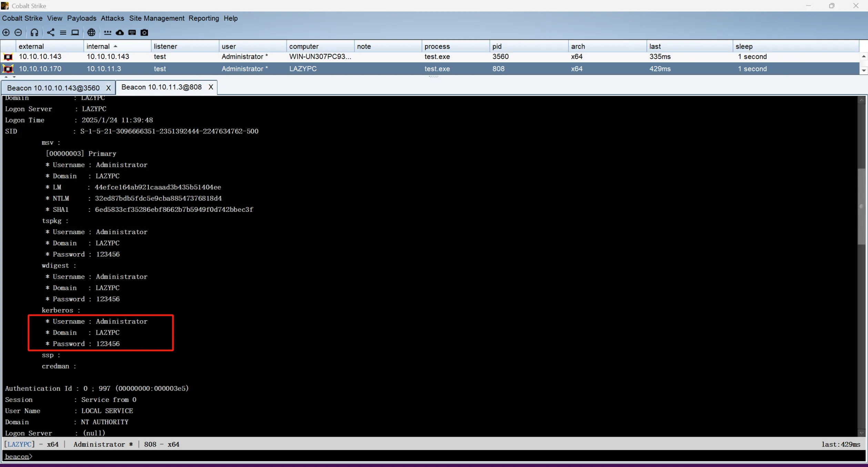Sort sessions by the process column
This screenshot has width=868, height=467.
tap(455, 46)
